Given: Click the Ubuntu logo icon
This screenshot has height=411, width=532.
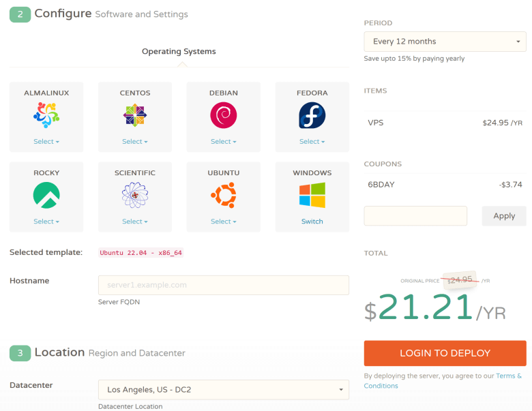Looking at the screenshot, I should (x=224, y=195).
